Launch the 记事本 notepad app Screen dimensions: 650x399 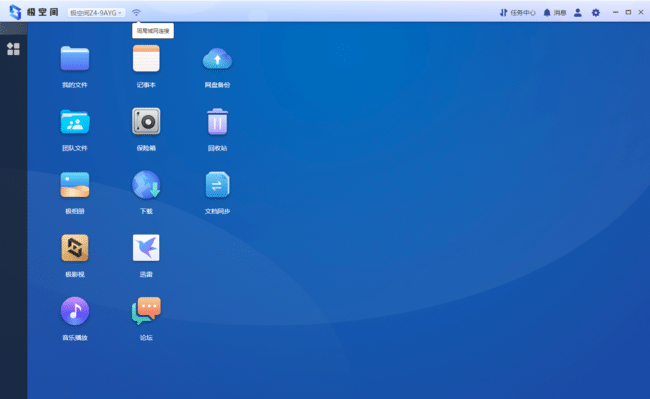146,59
